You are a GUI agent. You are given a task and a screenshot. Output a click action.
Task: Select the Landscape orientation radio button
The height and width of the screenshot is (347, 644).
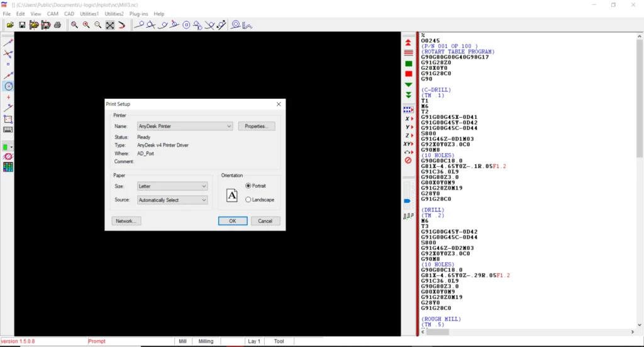248,200
